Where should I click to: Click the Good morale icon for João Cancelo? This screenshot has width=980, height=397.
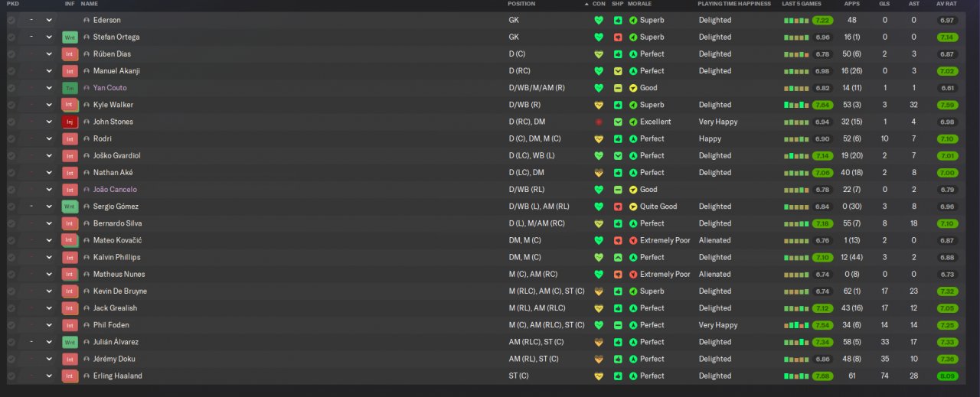[633, 190]
